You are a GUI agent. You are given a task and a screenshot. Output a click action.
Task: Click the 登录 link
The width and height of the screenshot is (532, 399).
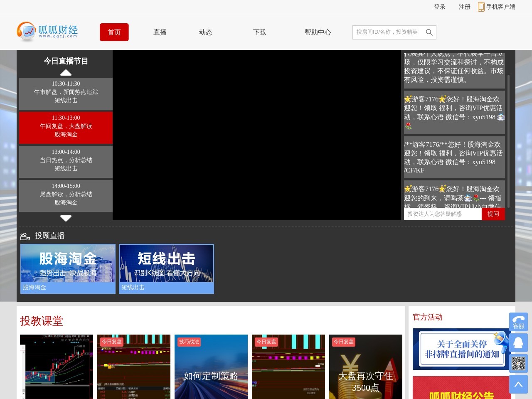click(439, 7)
